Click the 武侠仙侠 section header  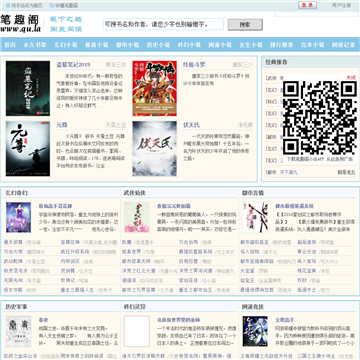pos(135,193)
